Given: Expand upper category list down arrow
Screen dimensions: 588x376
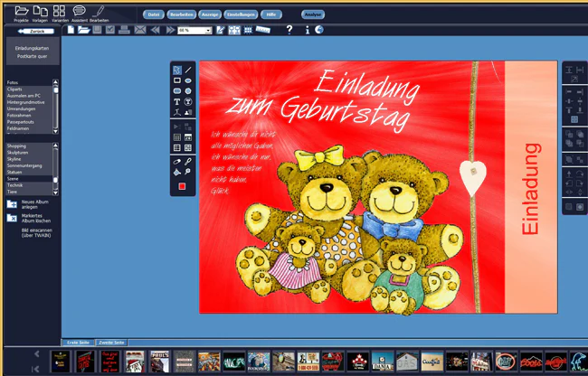Looking at the screenshot, I should pyautogui.click(x=55, y=131).
